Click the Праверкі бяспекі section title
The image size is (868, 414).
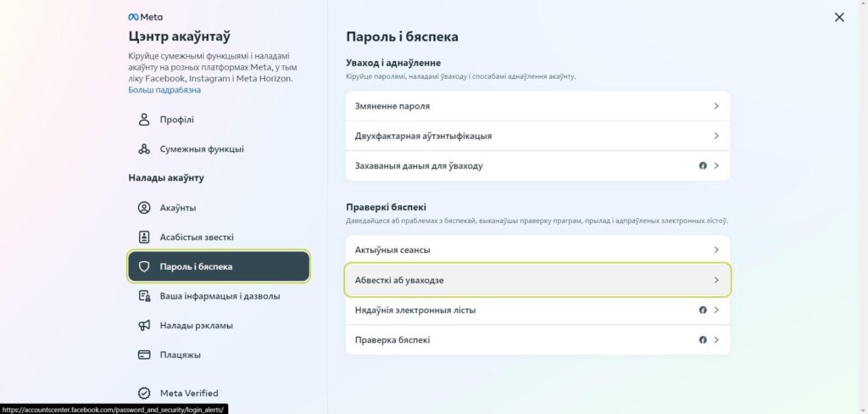tap(386, 207)
